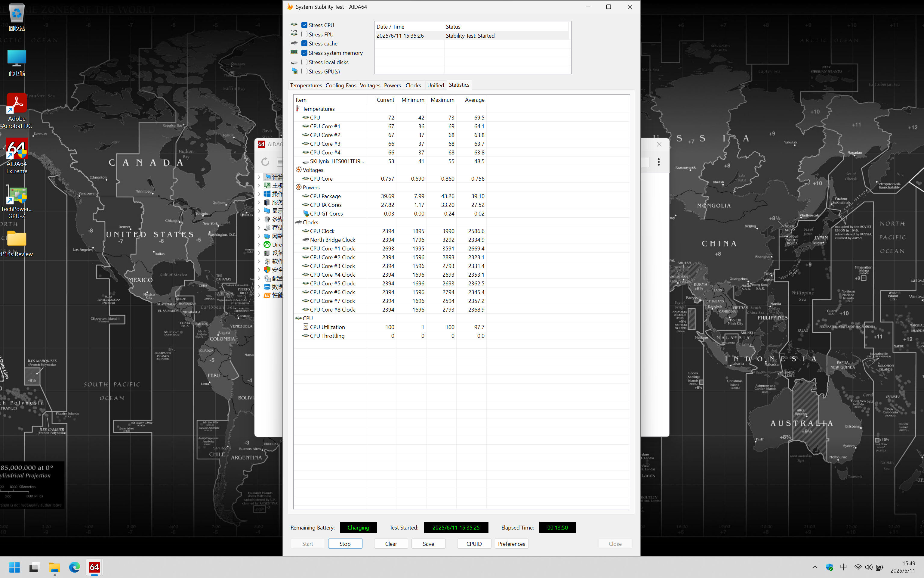Open File Explorer from the taskbar
This screenshot has width=924, height=578.
point(55,567)
